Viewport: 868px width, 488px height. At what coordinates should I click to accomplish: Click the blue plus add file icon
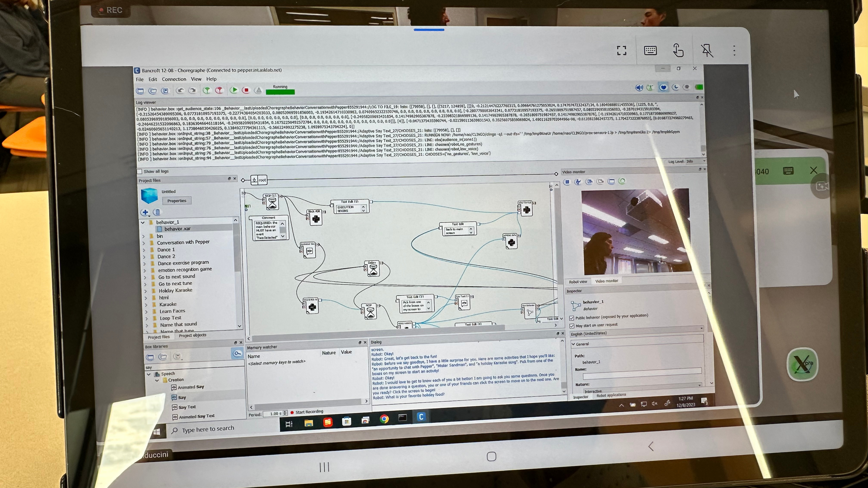click(x=145, y=212)
